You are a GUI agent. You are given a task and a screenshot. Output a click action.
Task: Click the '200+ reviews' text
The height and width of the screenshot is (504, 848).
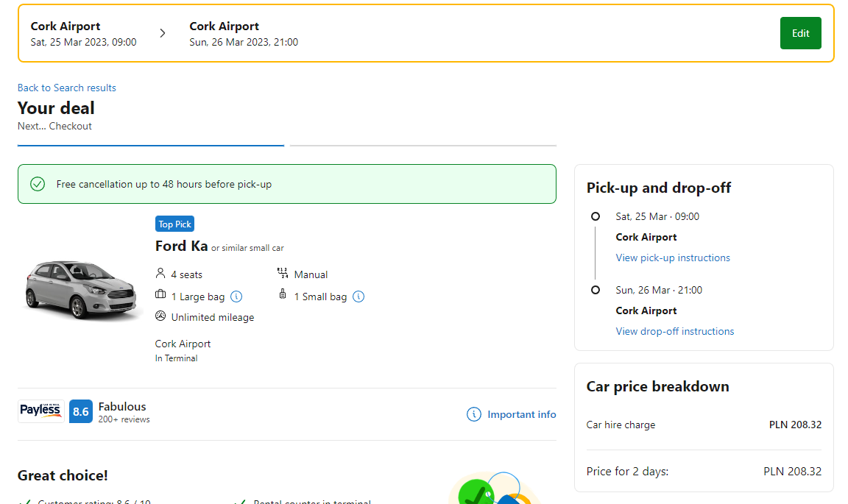pos(124,419)
